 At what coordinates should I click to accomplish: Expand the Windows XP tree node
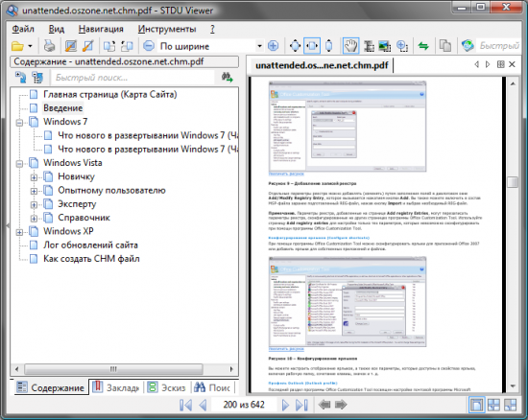tap(19, 232)
